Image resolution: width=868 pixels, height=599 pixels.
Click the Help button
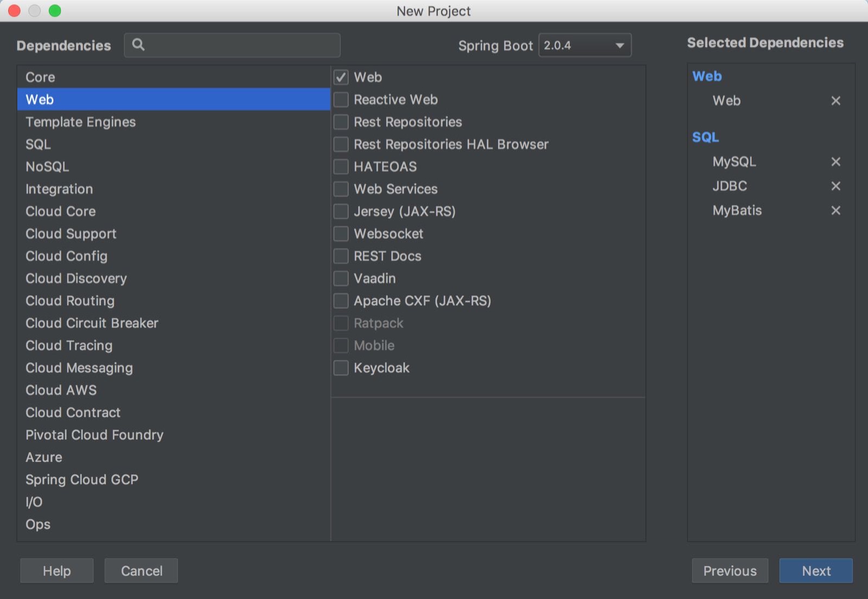pos(57,571)
